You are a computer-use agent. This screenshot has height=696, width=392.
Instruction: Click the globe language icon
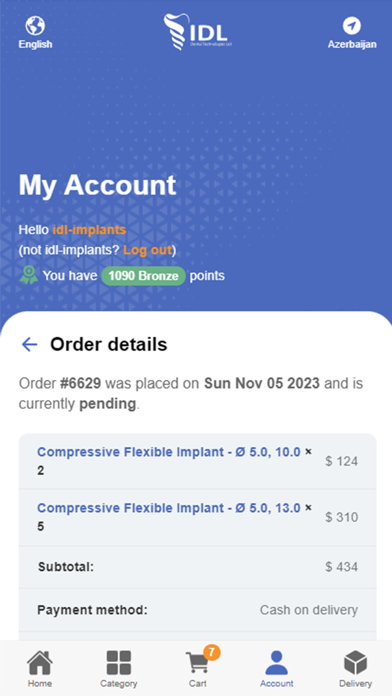pyautogui.click(x=35, y=26)
